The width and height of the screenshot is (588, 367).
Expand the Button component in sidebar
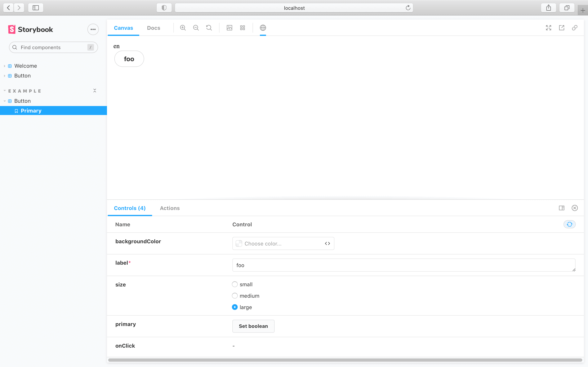(5, 75)
